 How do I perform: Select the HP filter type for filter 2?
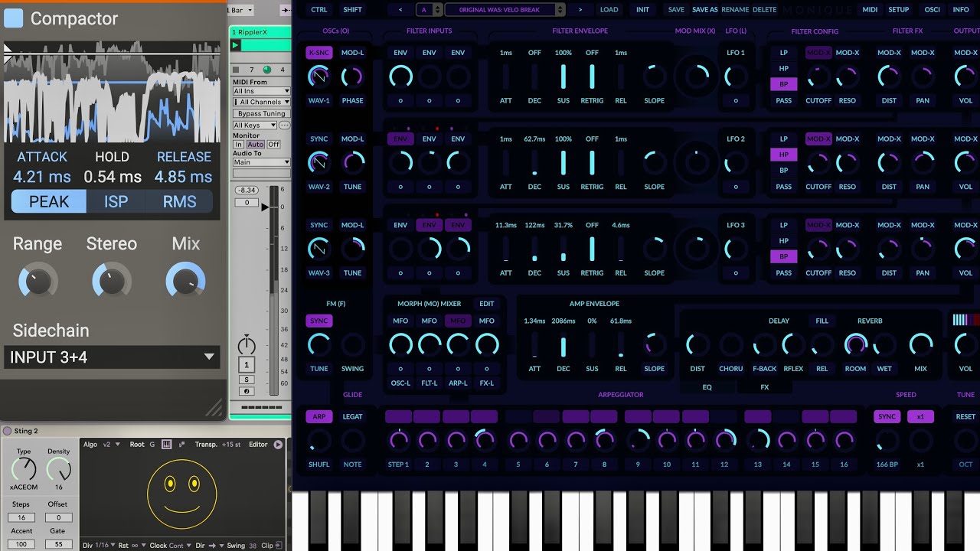click(x=783, y=155)
